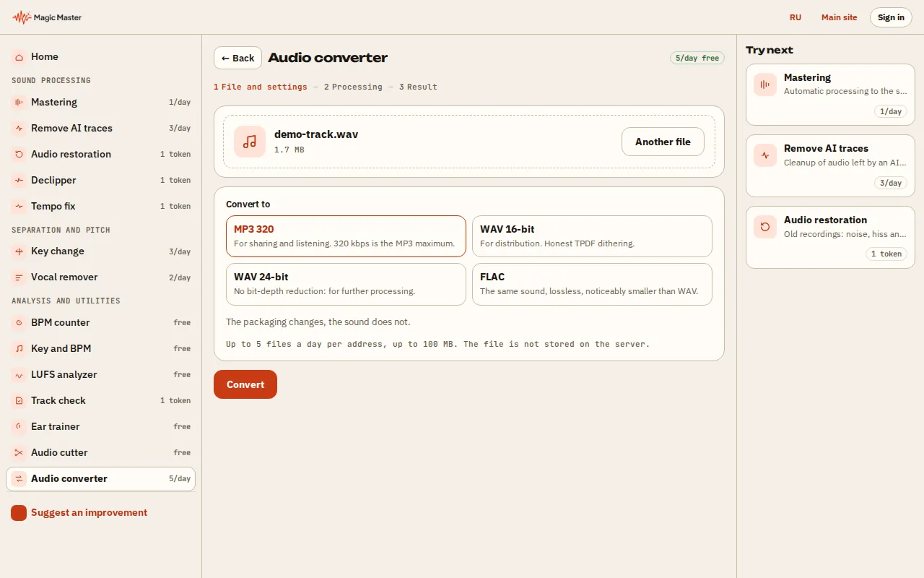Click the demo-track.wav file name

pos(316,134)
